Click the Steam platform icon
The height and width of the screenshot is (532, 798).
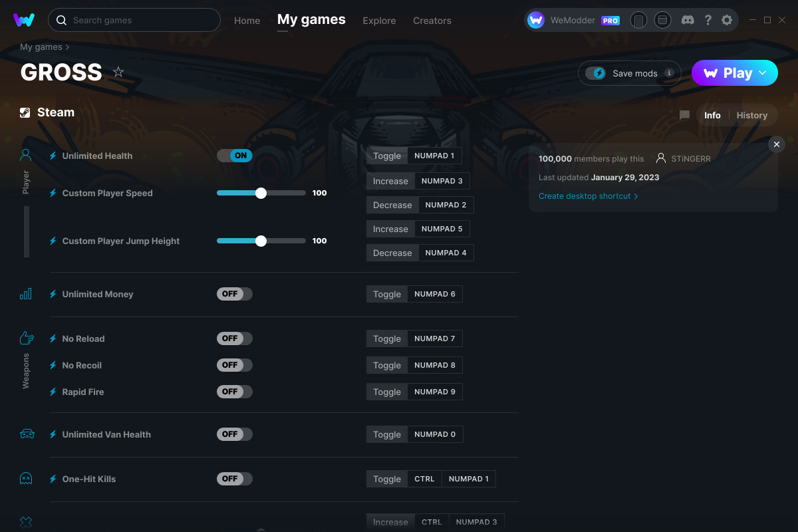pyautogui.click(x=25, y=112)
